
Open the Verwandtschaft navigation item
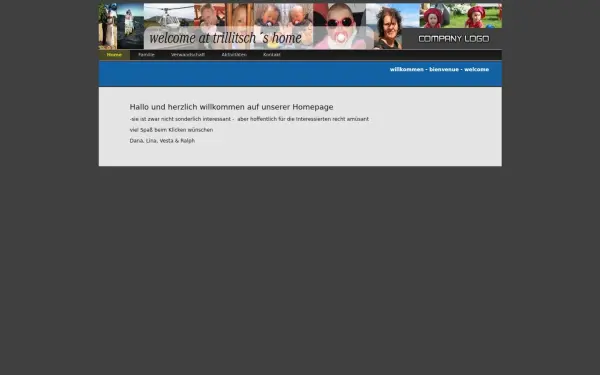(x=188, y=55)
